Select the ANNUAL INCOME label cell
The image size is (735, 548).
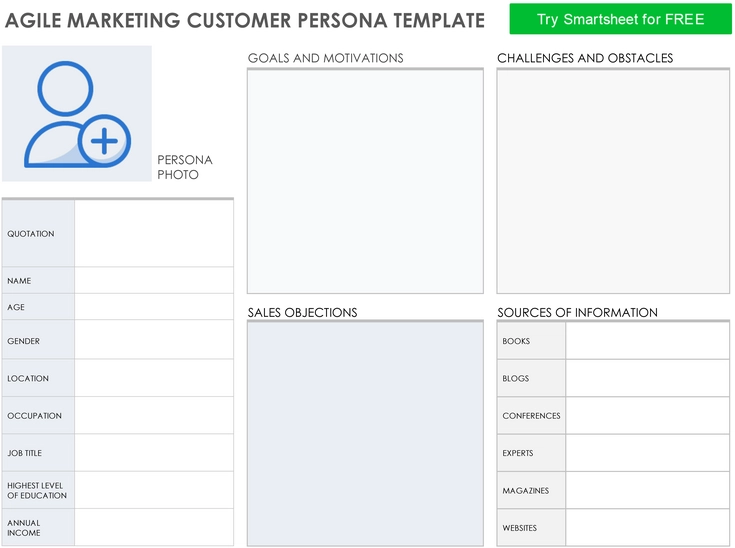pos(38,527)
